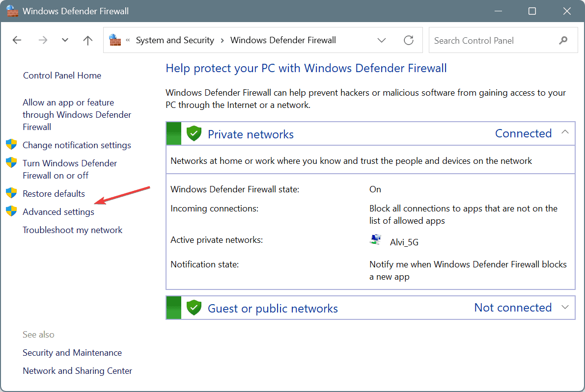The width and height of the screenshot is (585, 392).
Task: Click the Incoming connections label
Action: [x=215, y=209]
